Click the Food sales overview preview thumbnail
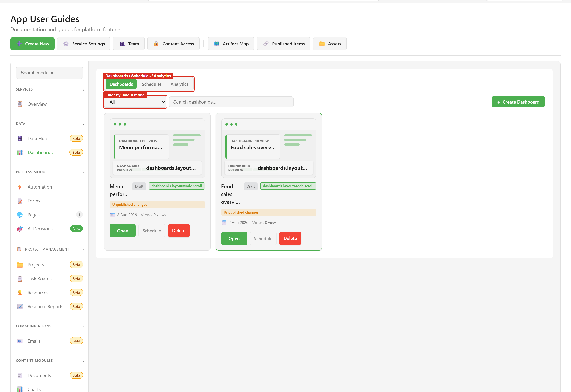Viewport: 571px width, 392px height. (x=268, y=148)
